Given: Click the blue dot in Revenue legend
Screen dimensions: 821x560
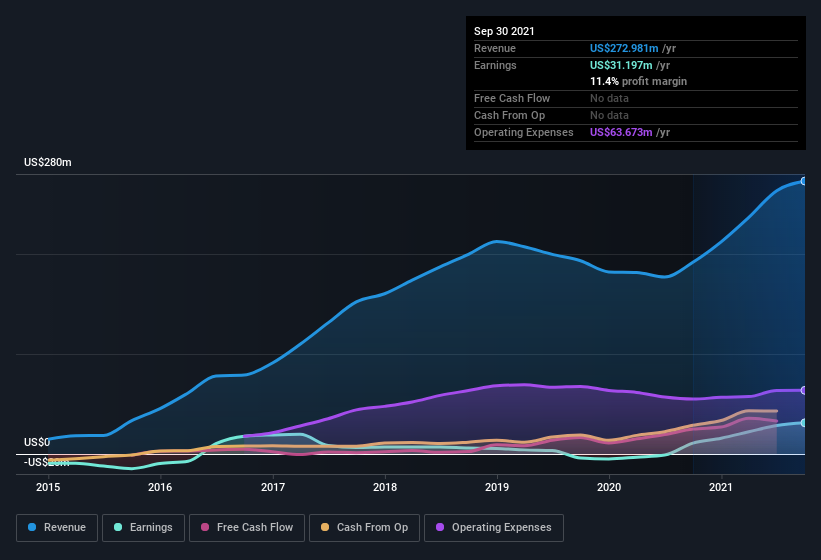Looking at the screenshot, I should [x=33, y=527].
